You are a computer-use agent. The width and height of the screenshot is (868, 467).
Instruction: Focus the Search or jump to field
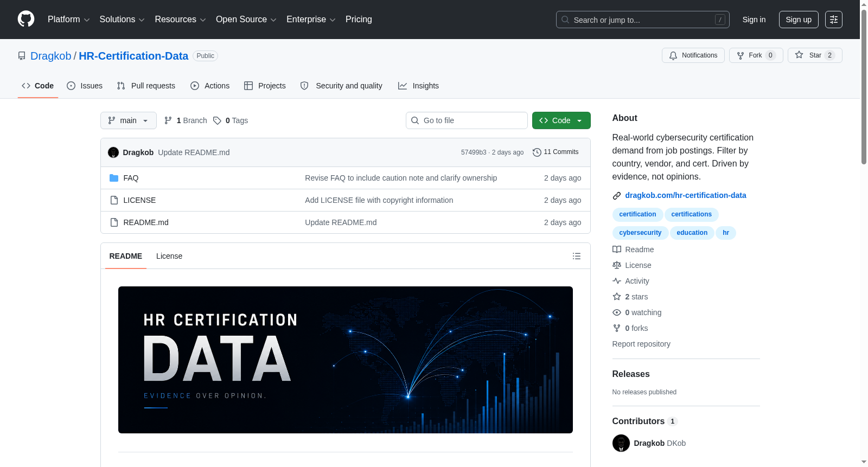coord(642,20)
